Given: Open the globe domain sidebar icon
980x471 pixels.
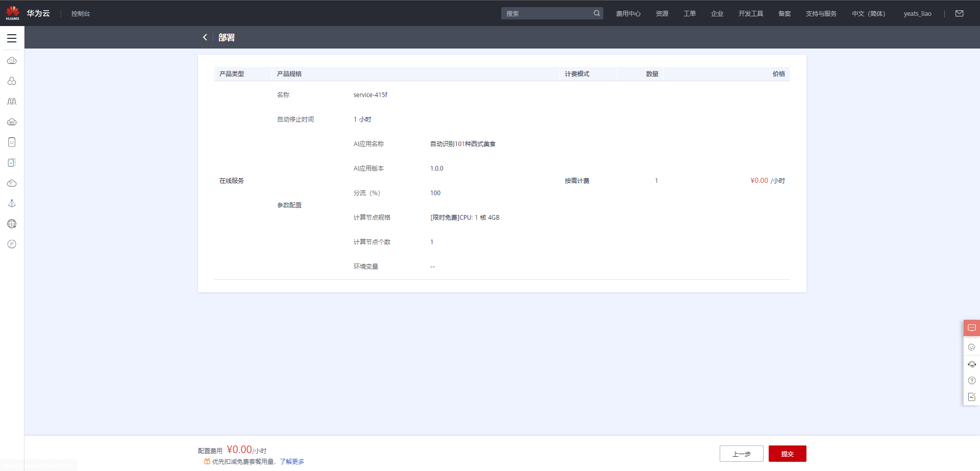Looking at the screenshot, I should [12, 224].
